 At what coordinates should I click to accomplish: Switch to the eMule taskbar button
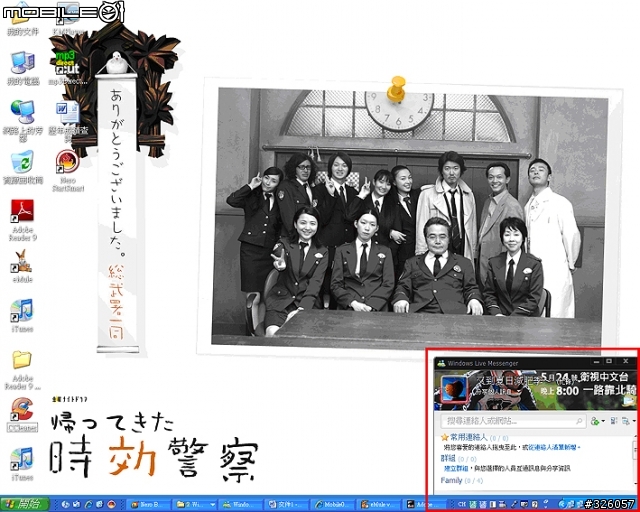coord(377,505)
